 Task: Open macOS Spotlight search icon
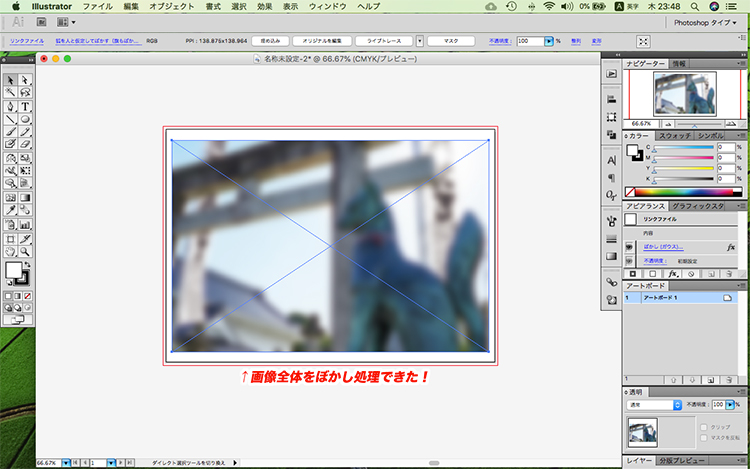tap(695, 6)
